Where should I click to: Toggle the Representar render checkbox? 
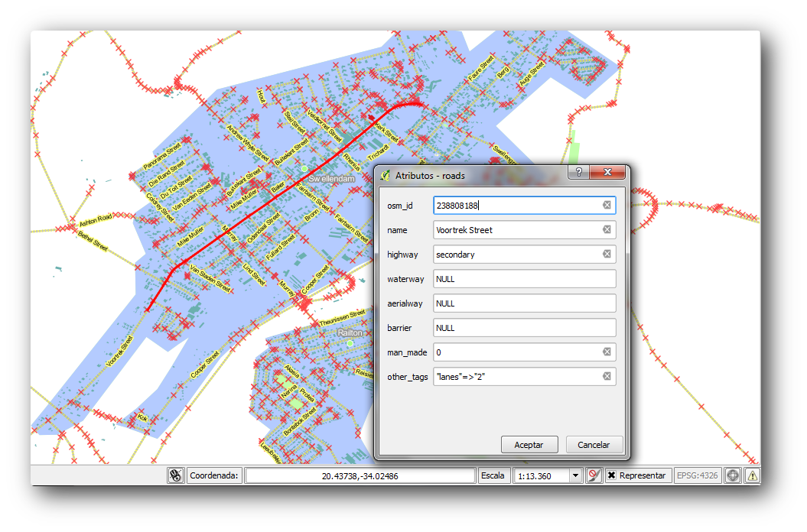point(611,475)
